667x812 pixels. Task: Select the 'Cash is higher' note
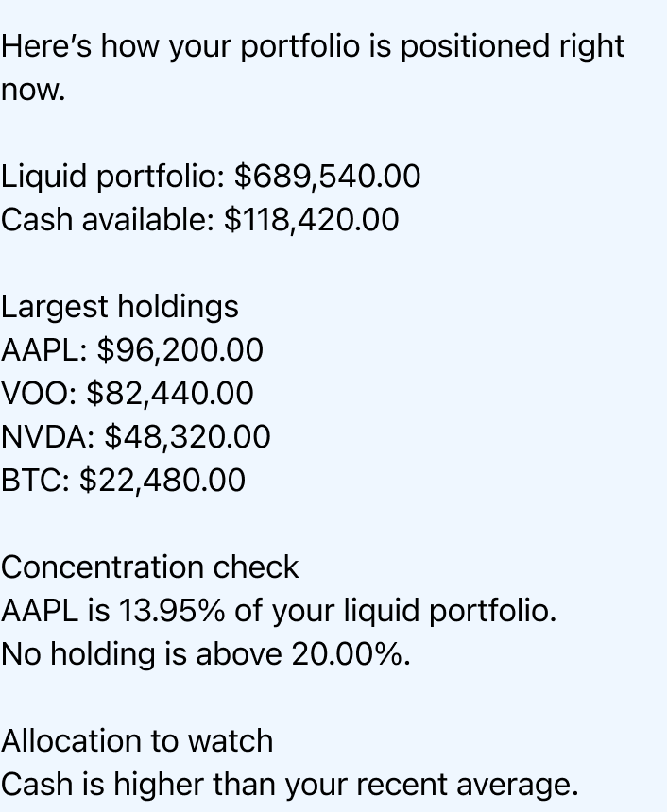tap(289, 785)
